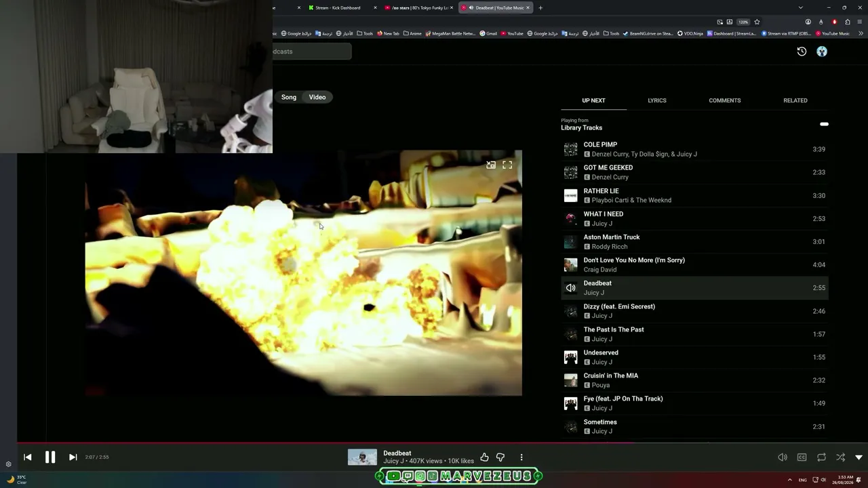
Task: Open the LYRICS tab
Action: (657, 100)
